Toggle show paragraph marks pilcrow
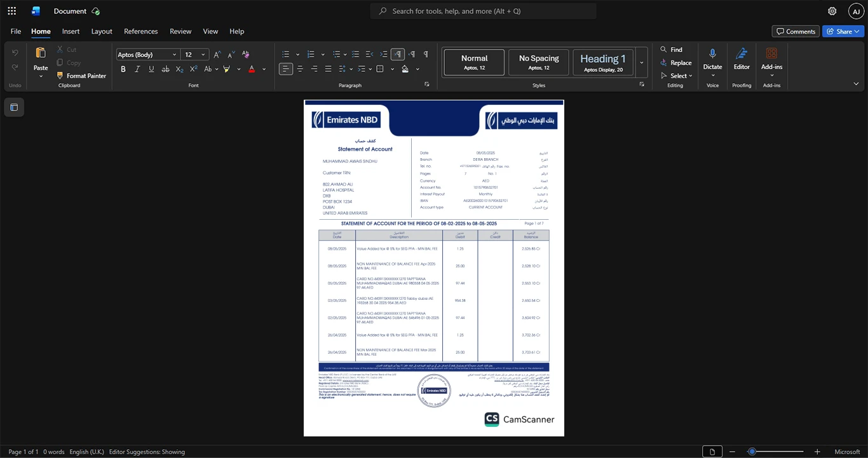This screenshot has height=458, width=868. (x=426, y=55)
